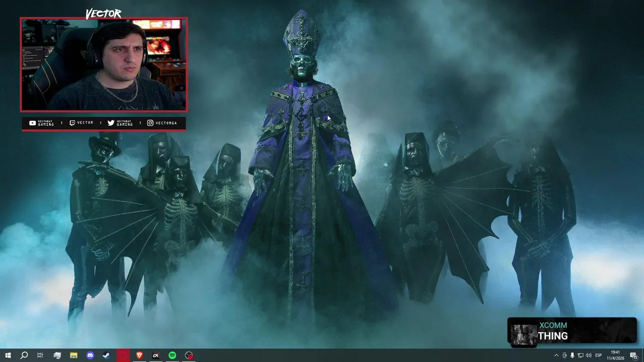
Task: Show hidden system tray icons
Action: [x=556, y=355]
